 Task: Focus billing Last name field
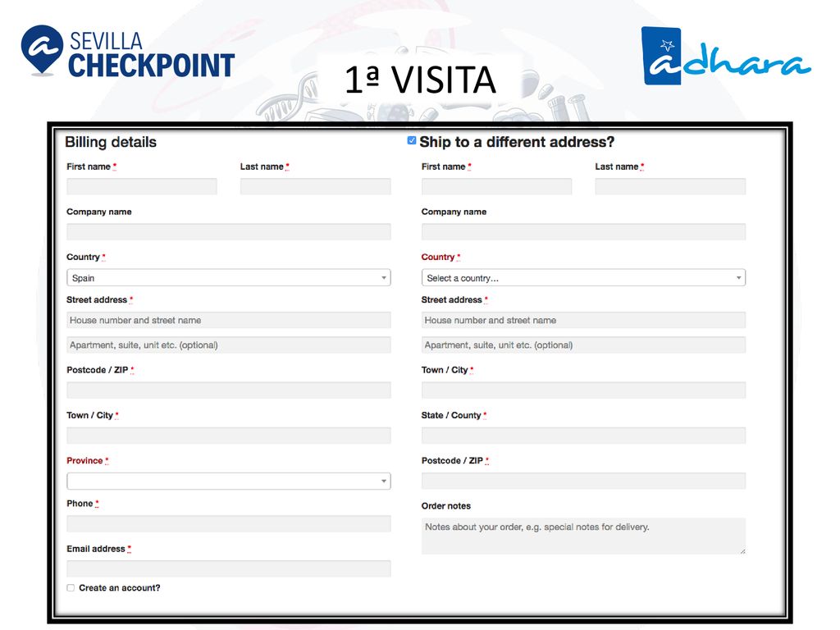[x=316, y=186]
